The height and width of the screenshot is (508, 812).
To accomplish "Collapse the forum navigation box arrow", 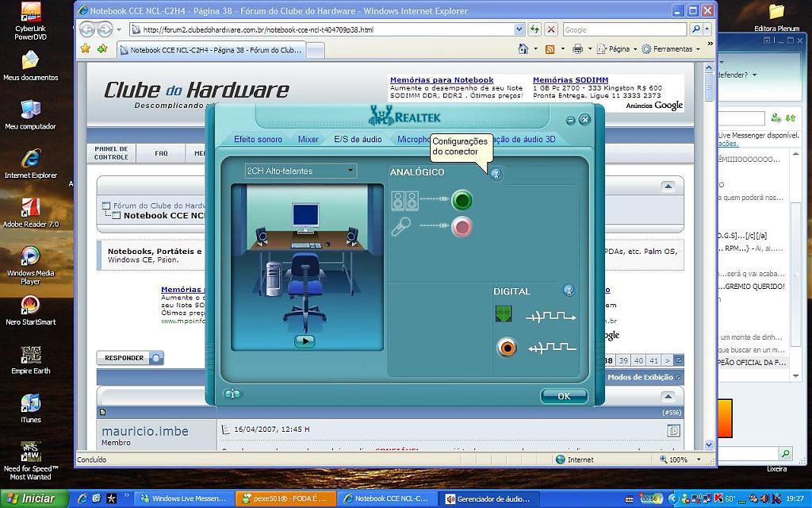I will 668,186.
